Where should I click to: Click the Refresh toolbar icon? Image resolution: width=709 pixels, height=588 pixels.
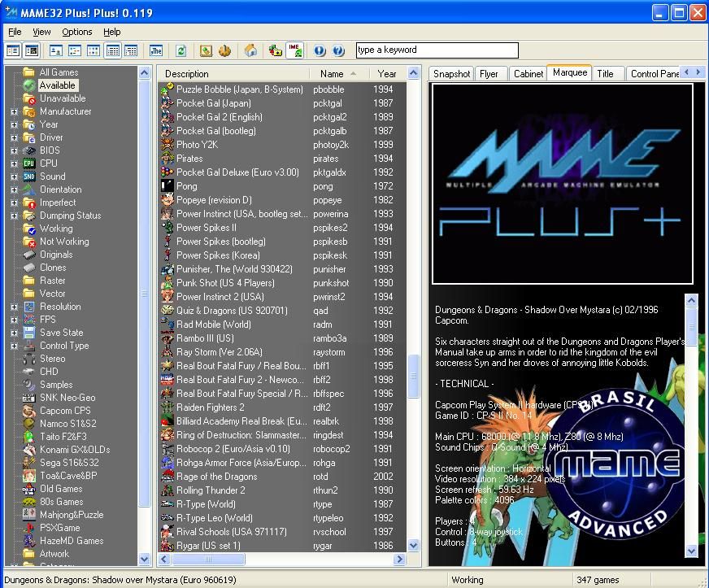(181, 50)
